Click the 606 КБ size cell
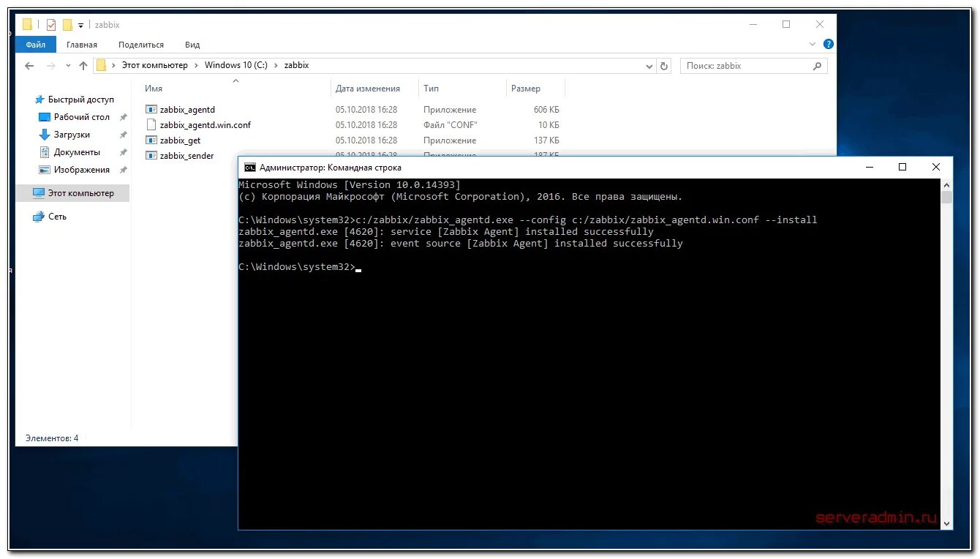The image size is (980, 559). (x=546, y=110)
